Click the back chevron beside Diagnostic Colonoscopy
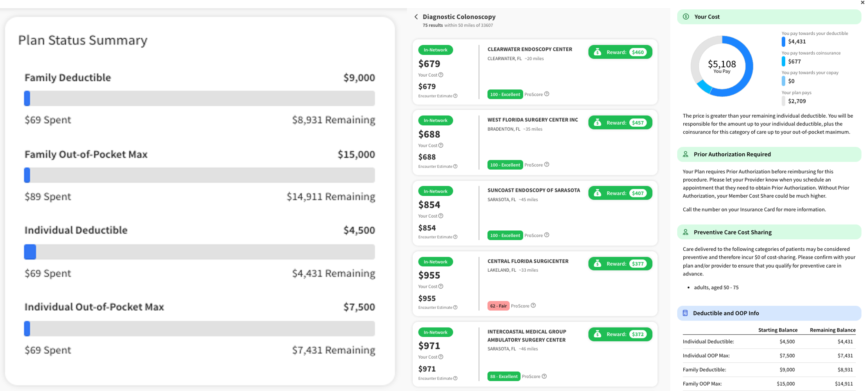The height and width of the screenshot is (391, 868). [x=416, y=17]
